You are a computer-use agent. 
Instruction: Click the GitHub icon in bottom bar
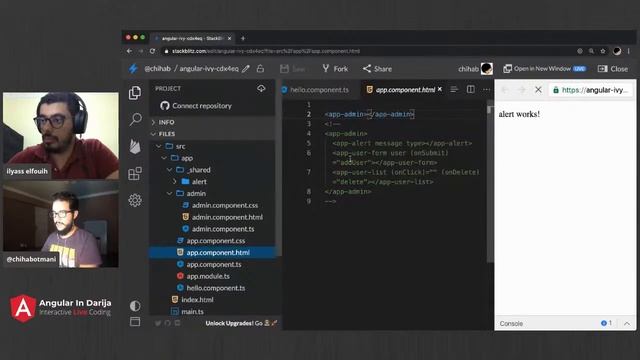tap(167, 323)
